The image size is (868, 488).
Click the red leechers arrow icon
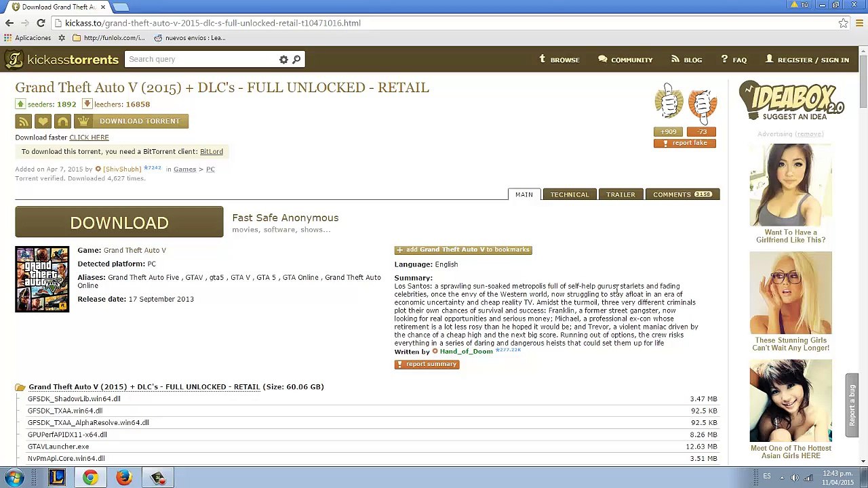(x=87, y=104)
